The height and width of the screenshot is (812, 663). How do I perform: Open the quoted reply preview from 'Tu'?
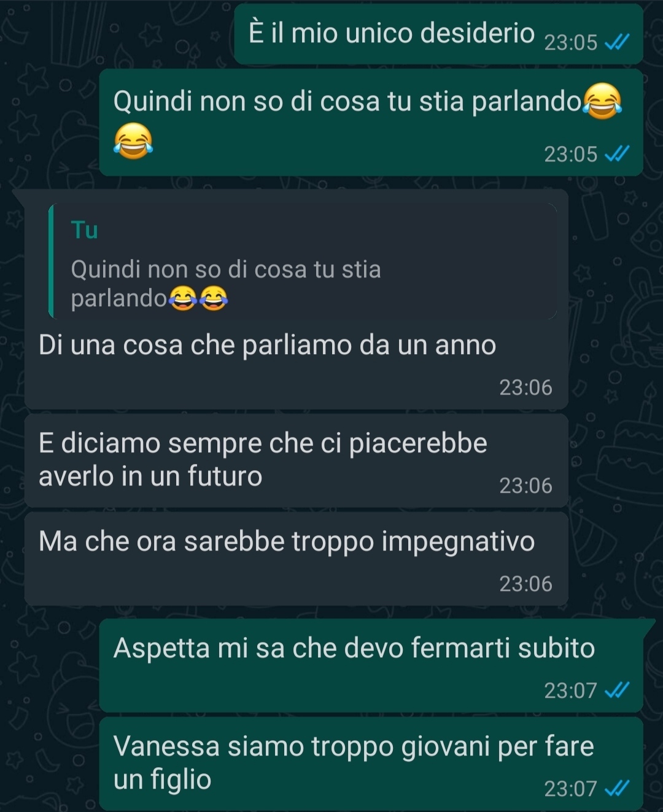pos(303,261)
